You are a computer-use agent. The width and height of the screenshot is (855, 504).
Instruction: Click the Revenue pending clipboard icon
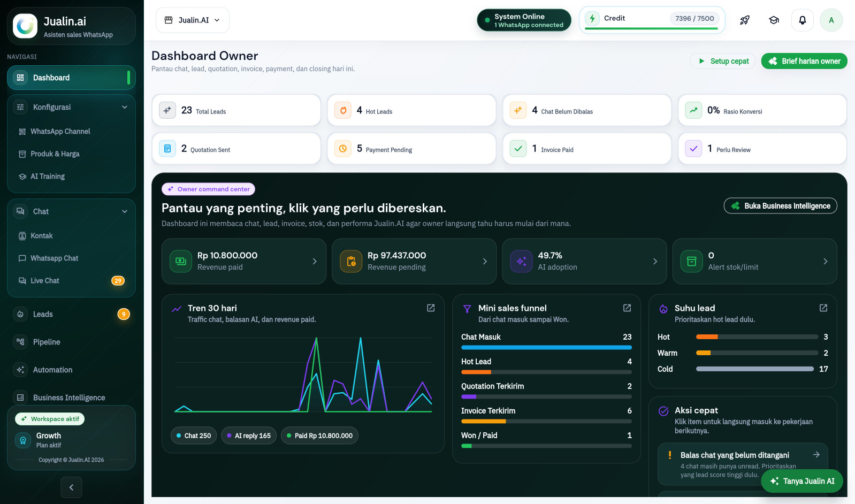pos(351,261)
